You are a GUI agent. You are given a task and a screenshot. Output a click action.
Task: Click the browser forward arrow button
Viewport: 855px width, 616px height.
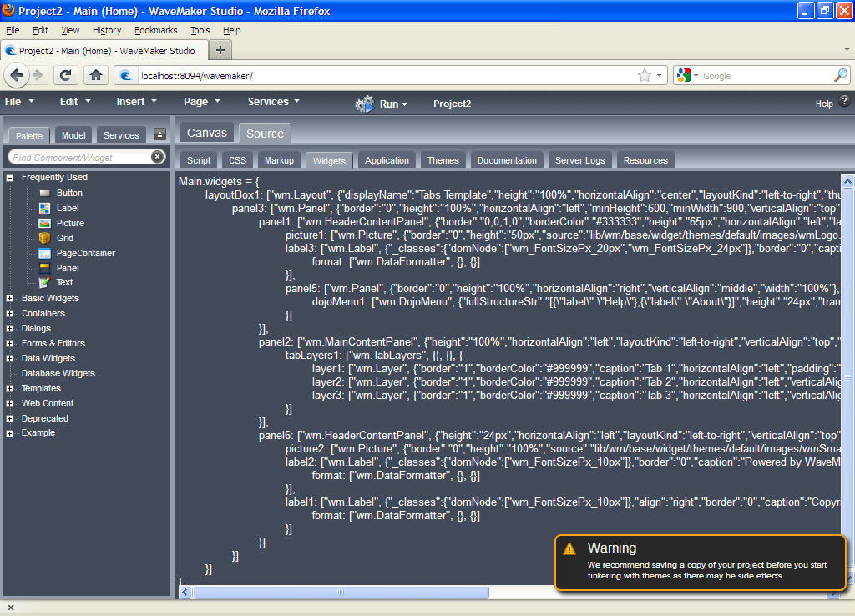pyautogui.click(x=37, y=75)
